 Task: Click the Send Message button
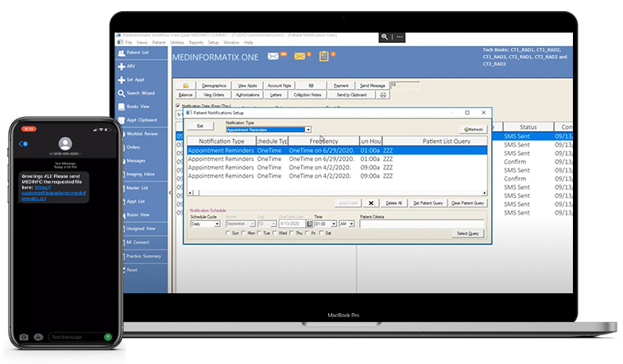click(x=372, y=86)
